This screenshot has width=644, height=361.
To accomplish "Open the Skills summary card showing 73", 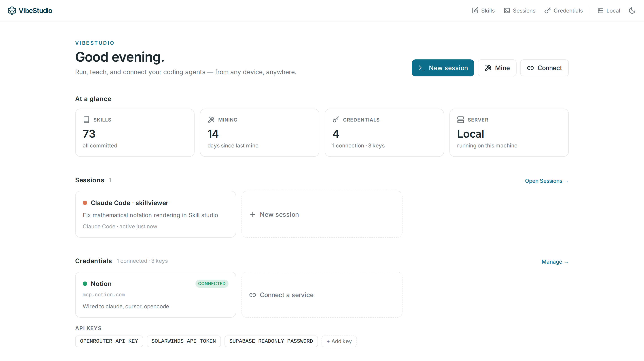I will point(135,133).
